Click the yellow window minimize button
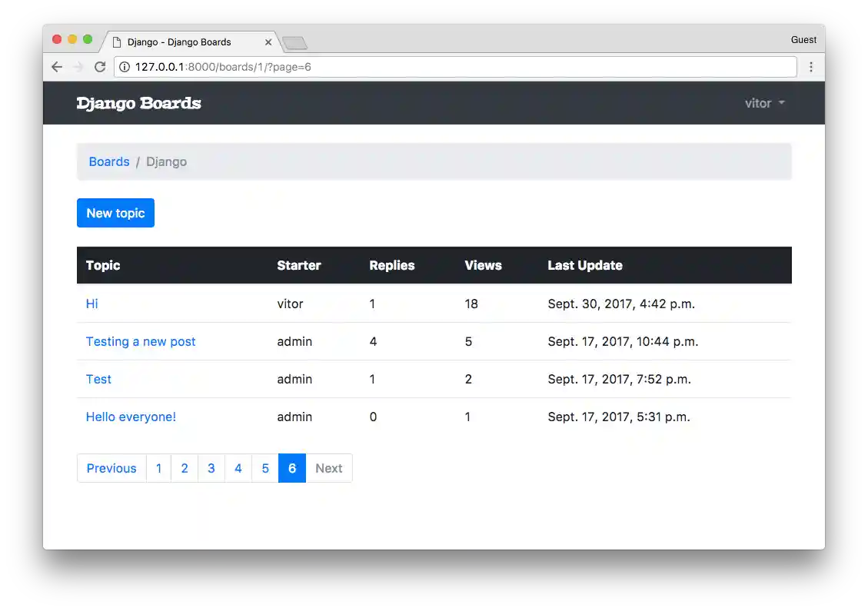The width and height of the screenshot is (868, 611). (72, 39)
